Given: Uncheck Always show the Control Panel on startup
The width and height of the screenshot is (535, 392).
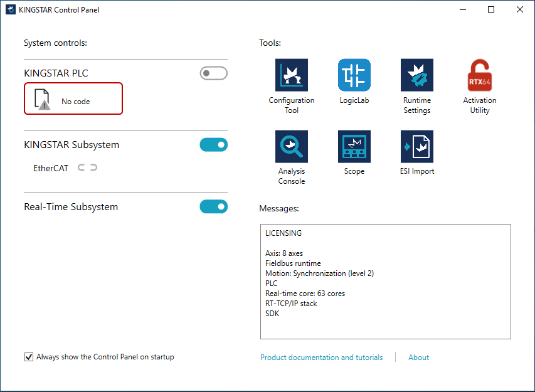Looking at the screenshot, I should tap(29, 357).
